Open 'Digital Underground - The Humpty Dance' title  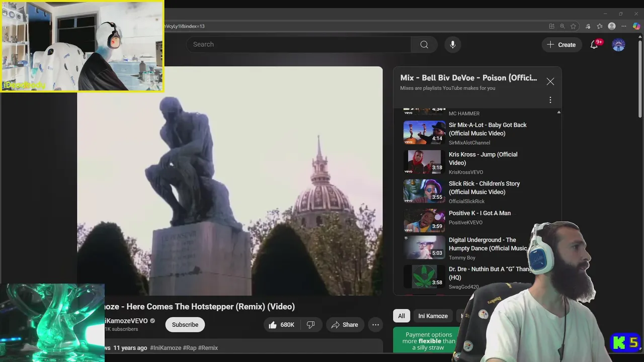pyautogui.click(x=488, y=244)
